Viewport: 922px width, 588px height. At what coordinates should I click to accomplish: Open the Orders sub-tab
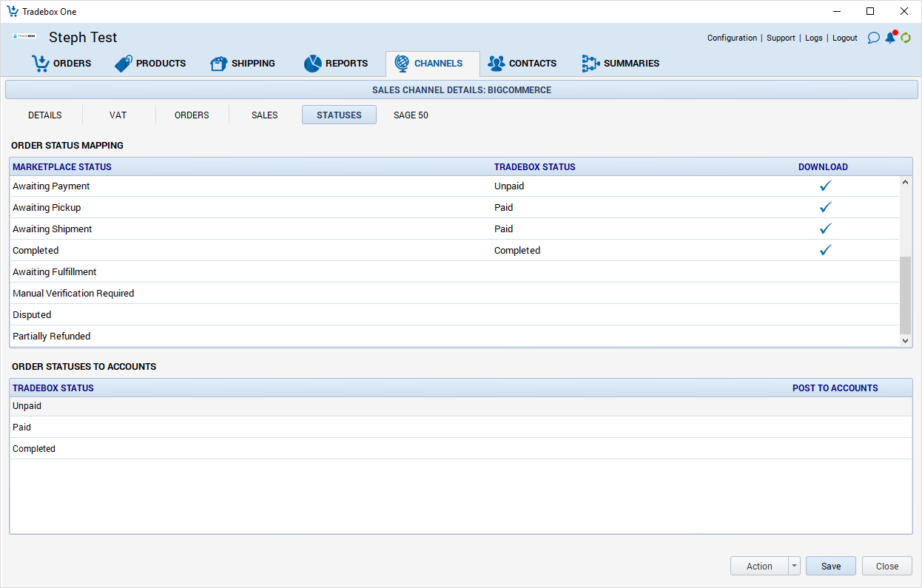[192, 115]
